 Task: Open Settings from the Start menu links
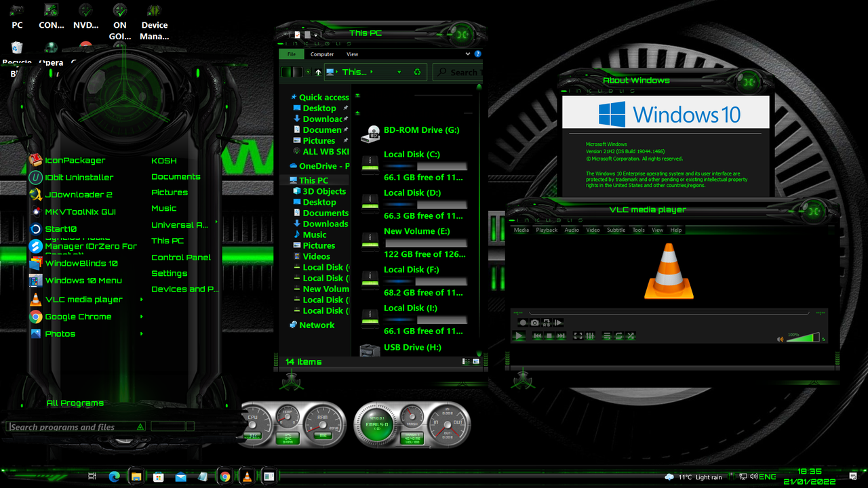click(170, 273)
